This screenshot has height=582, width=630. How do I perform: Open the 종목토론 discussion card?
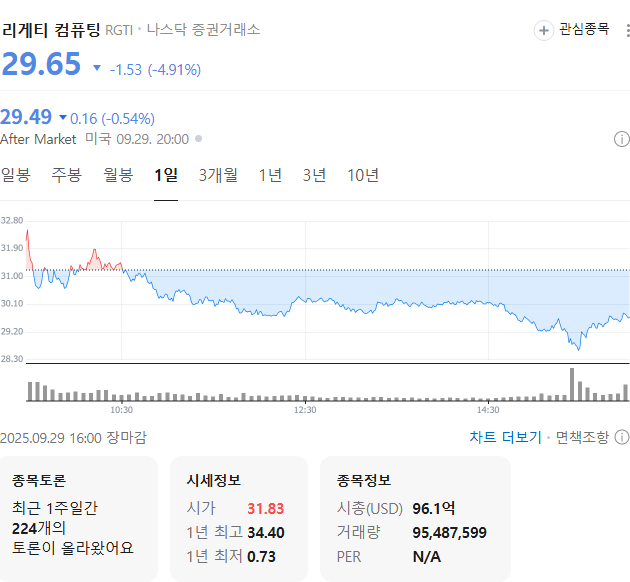pyautogui.click(x=79, y=518)
